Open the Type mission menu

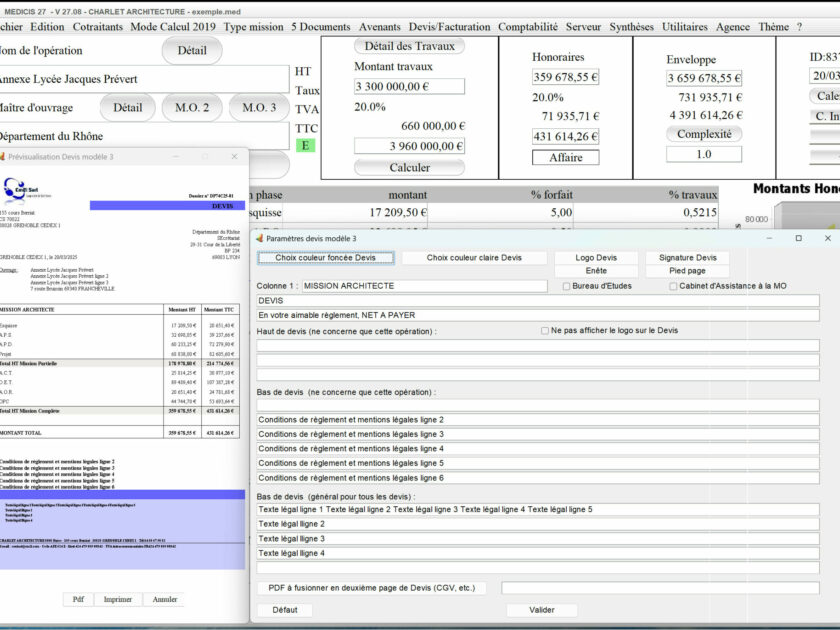pyautogui.click(x=253, y=27)
